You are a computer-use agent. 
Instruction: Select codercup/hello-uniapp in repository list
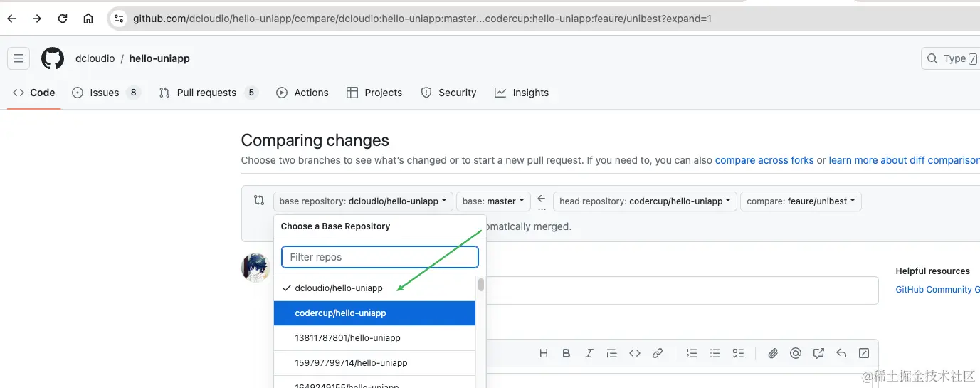(374, 313)
